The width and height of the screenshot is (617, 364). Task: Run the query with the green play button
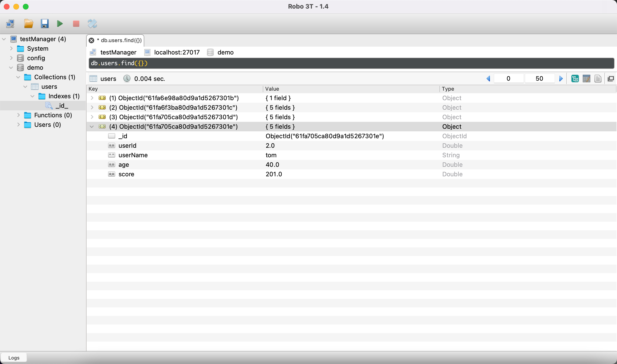click(60, 24)
